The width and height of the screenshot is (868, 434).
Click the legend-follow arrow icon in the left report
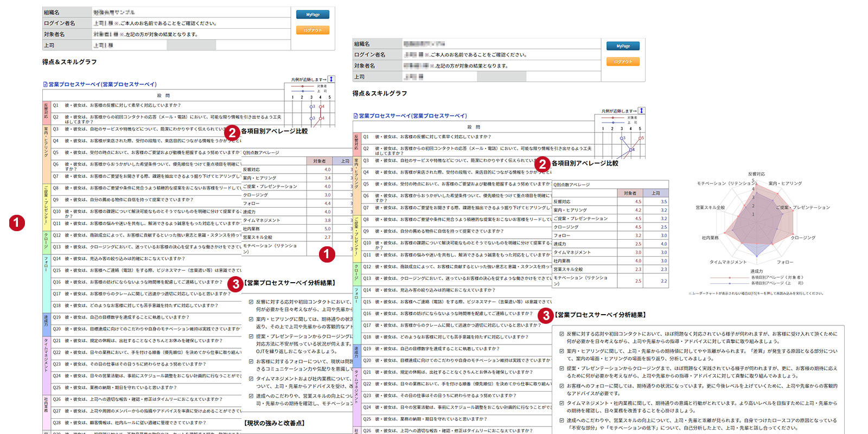[x=331, y=79]
